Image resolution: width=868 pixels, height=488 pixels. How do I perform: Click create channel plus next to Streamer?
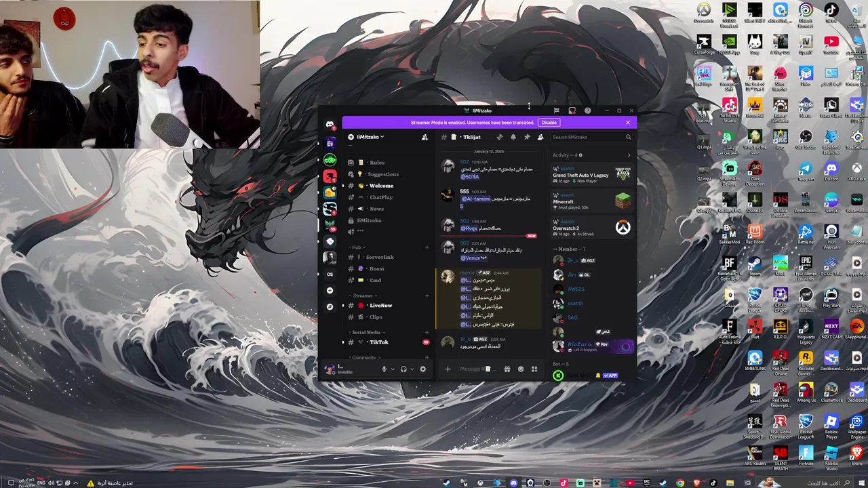427,296
